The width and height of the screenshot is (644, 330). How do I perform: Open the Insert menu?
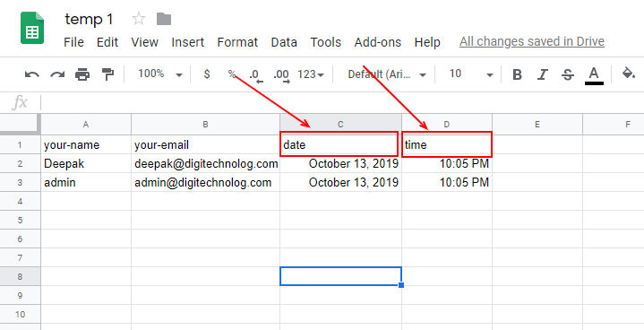pyautogui.click(x=188, y=42)
